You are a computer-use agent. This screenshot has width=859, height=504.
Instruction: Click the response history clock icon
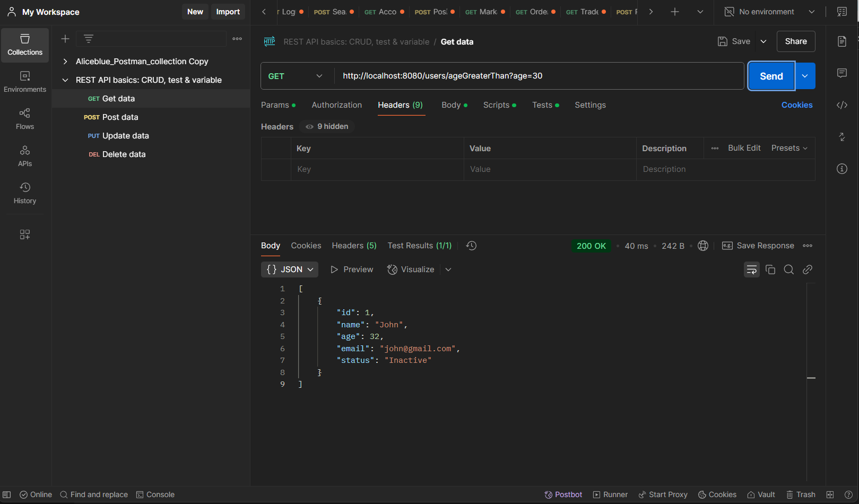[x=471, y=246]
